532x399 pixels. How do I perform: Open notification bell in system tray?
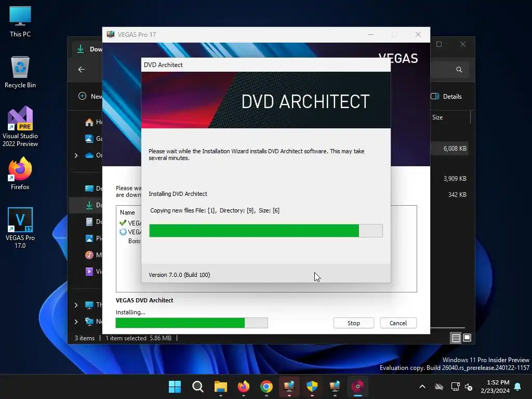tap(518, 387)
